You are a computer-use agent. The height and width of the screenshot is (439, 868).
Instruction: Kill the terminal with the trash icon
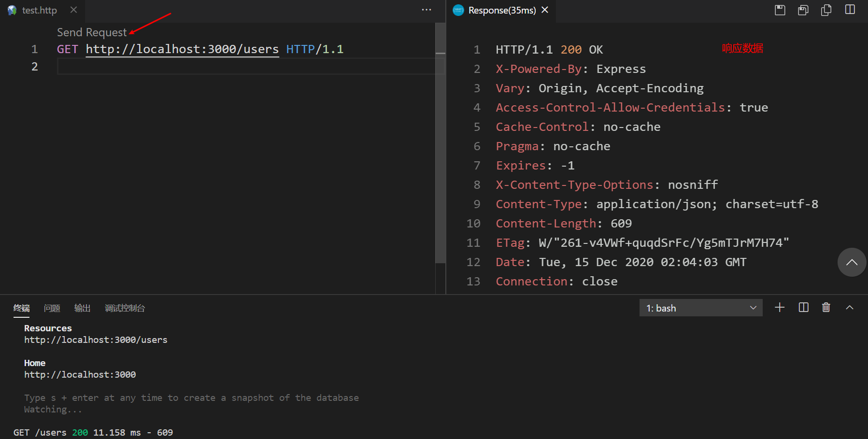click(826, 308)
